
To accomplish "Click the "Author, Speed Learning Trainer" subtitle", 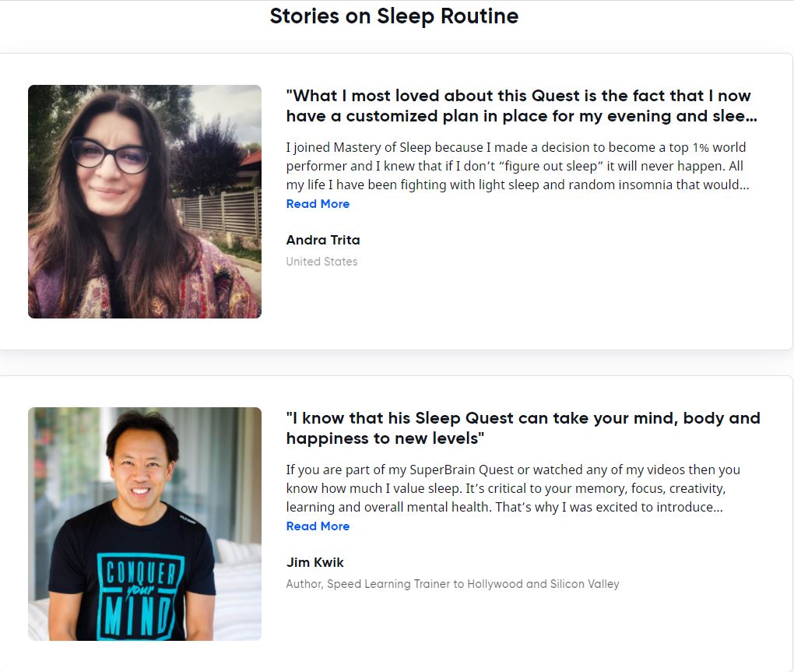I will [452, 584].
